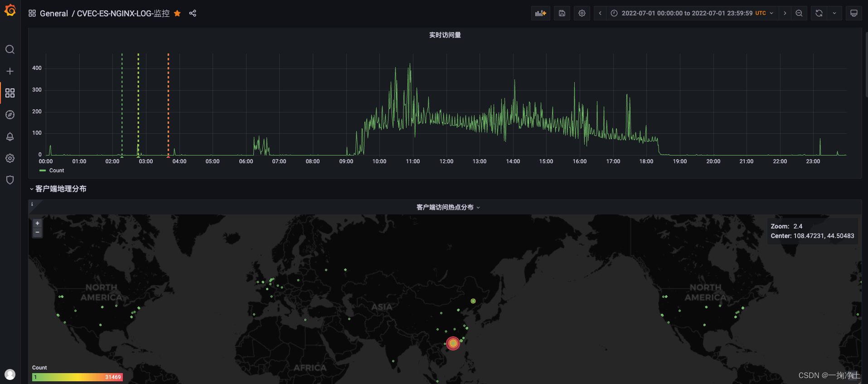This screenshot has width=868, height=384.
Task: Zoom in the map with plus button
Action: (38, 223)
